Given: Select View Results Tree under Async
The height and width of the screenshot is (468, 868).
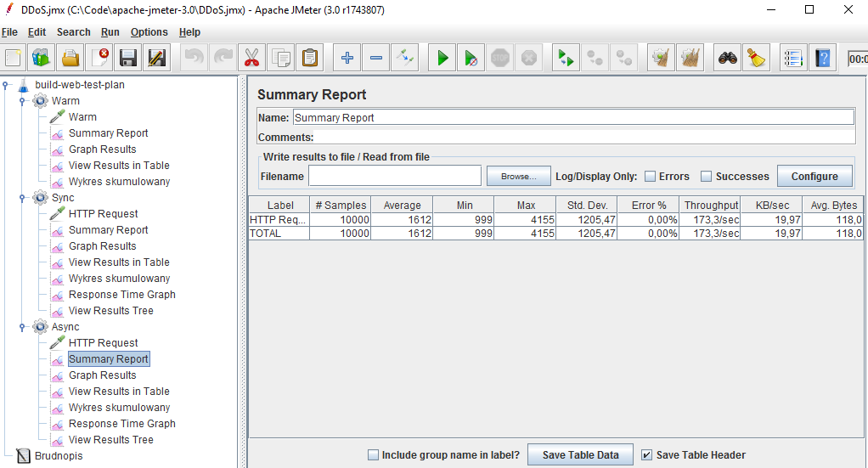Looking at the screenshot, I should click(x=110, y=440).
